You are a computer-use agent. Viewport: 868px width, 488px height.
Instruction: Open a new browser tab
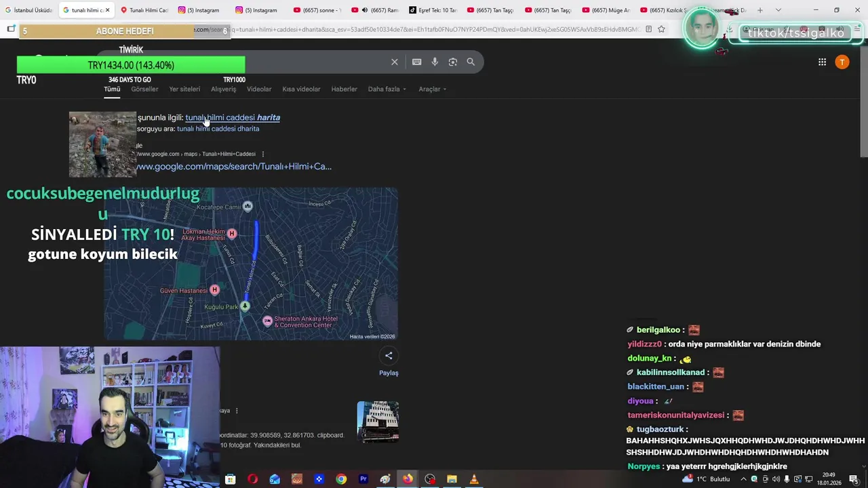[x=759, y=10]
